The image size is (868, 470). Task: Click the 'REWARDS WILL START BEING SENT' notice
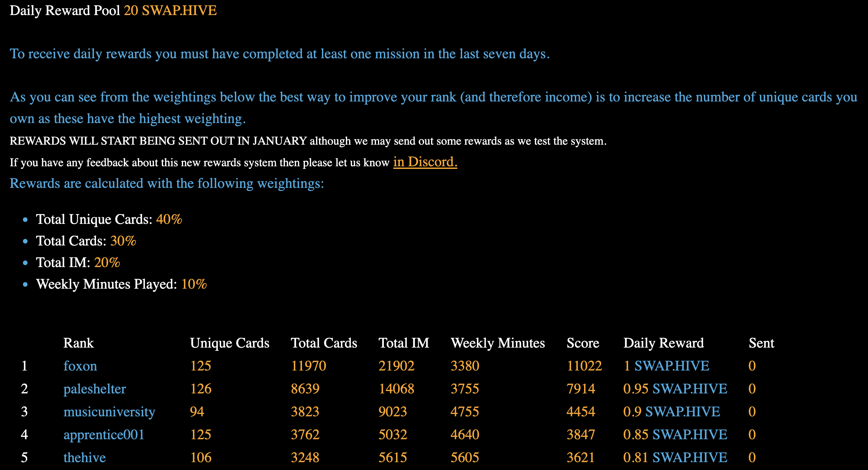point(308,141)
